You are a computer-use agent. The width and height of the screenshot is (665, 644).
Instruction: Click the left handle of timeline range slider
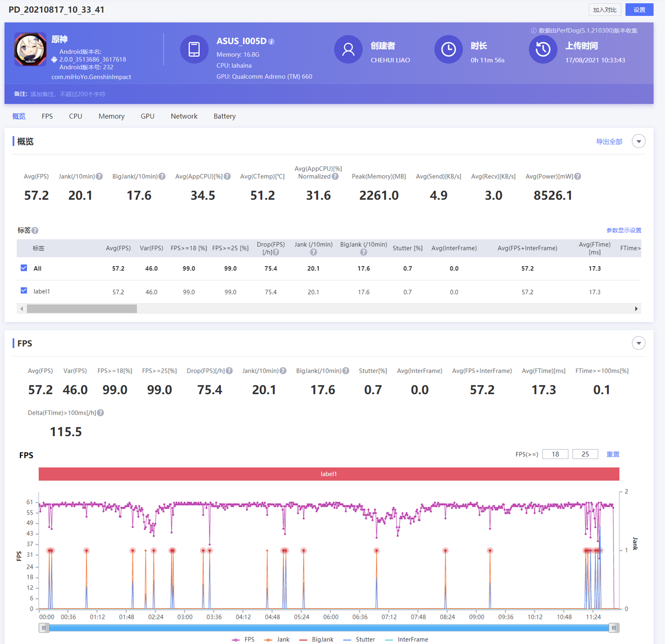pos(44,628)
